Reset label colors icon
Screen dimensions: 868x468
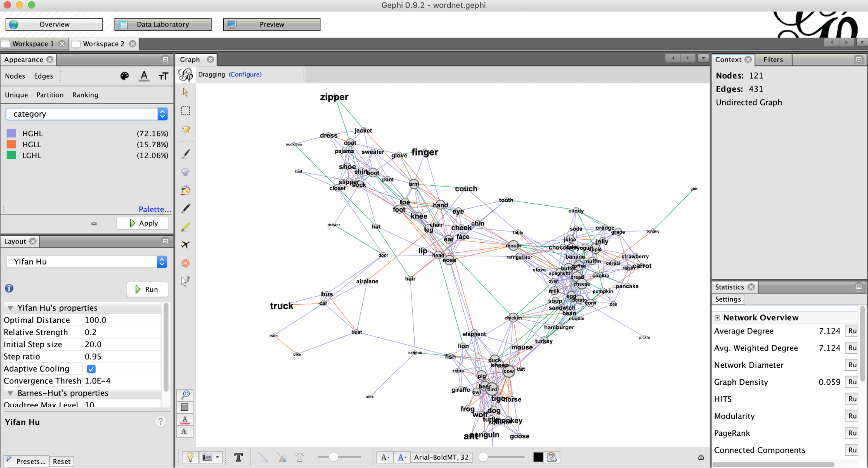coord(185,419)
